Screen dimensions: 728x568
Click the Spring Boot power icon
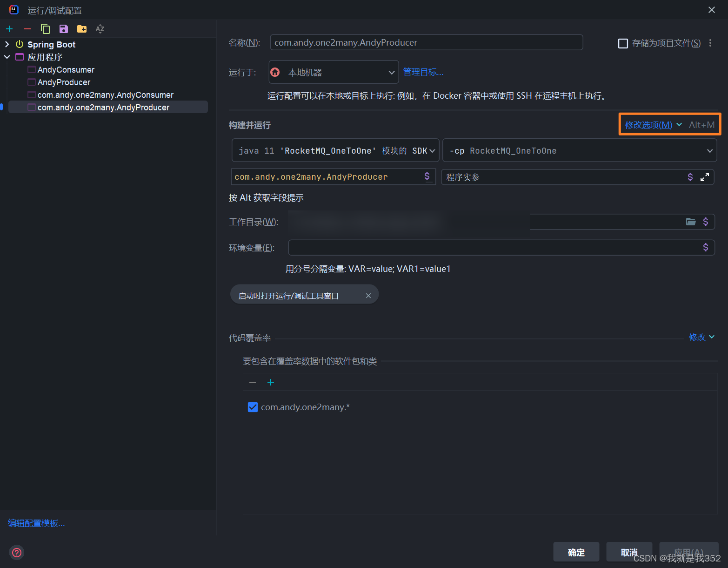[20, 44]
